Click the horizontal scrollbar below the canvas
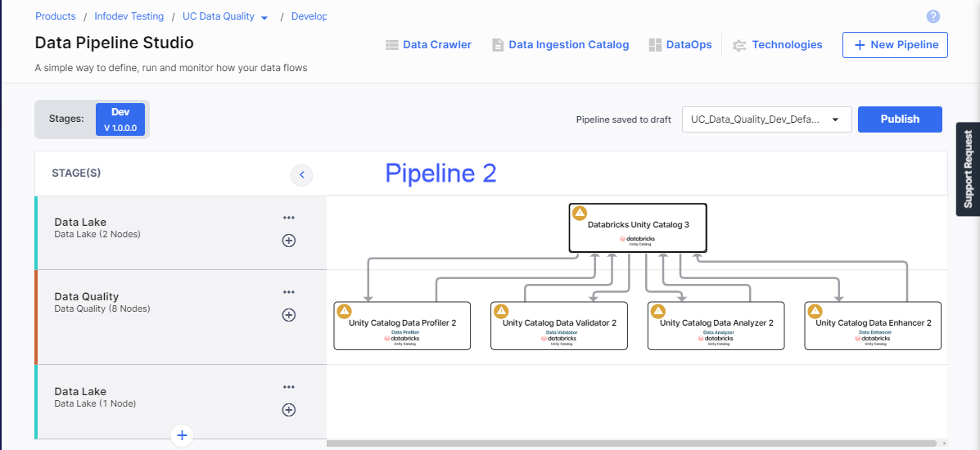This screenshot has height=450, width=980. pos(631,443)
